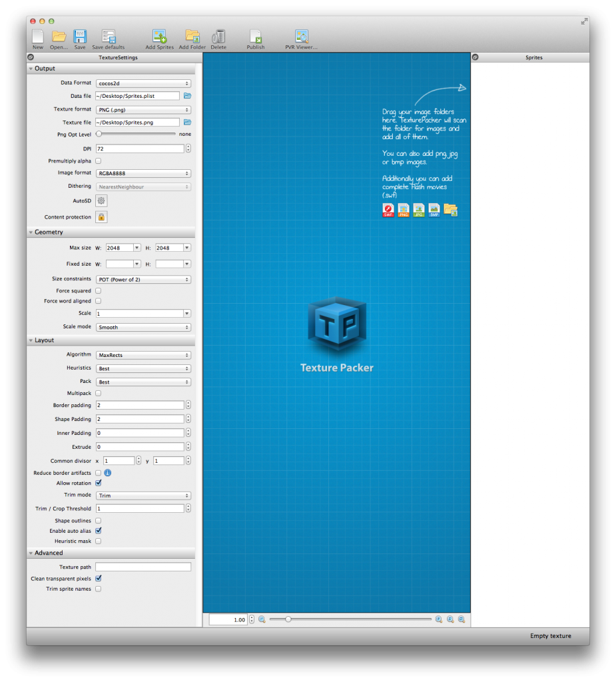Open the Algorithm dropdown showing MaxRects
Image resolution: width=616 pixels, height=682 pixels.
(x=143, y=354)
